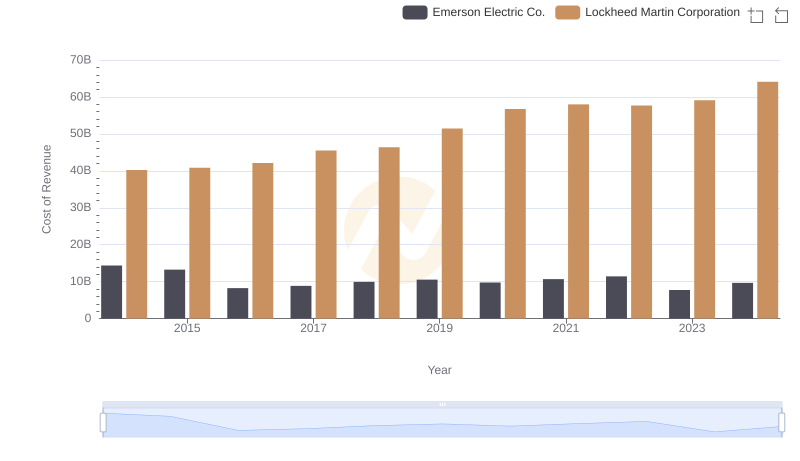Click the Lockheed Martin bar for 2019

pyautogui.click(x=452, y=223)
